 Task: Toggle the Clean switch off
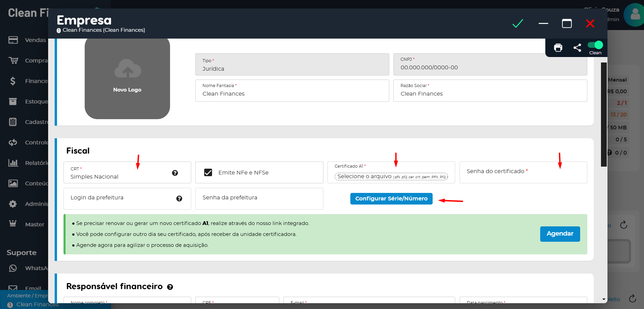coord(595,45)
